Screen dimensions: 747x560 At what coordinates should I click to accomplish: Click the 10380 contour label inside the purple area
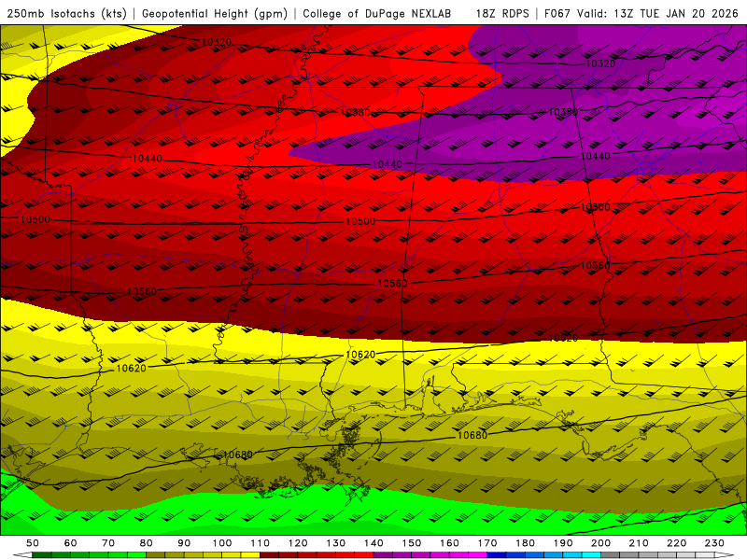coord(563,112)
